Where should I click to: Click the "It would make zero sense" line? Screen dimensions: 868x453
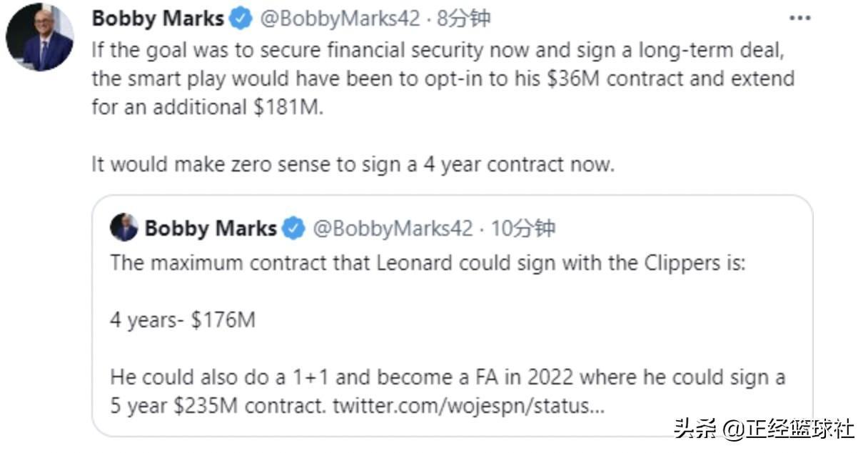[x=353, y=164]
